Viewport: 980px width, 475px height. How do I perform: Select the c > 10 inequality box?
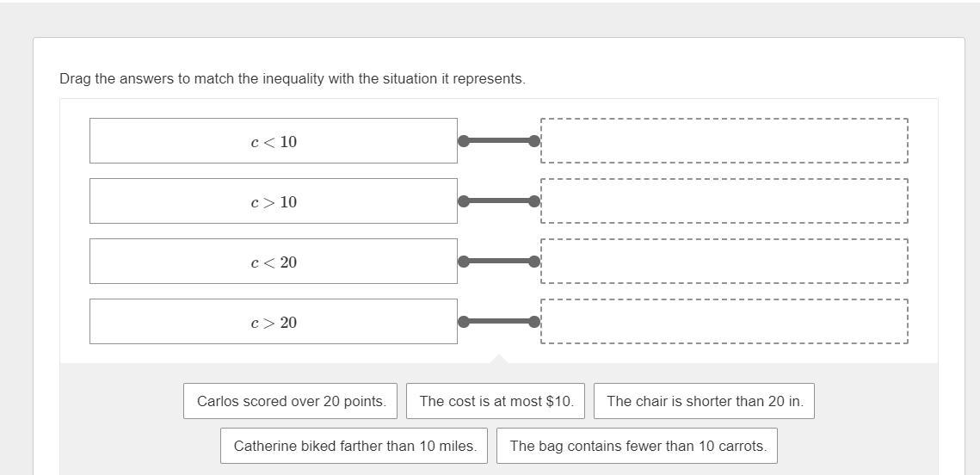274,201
